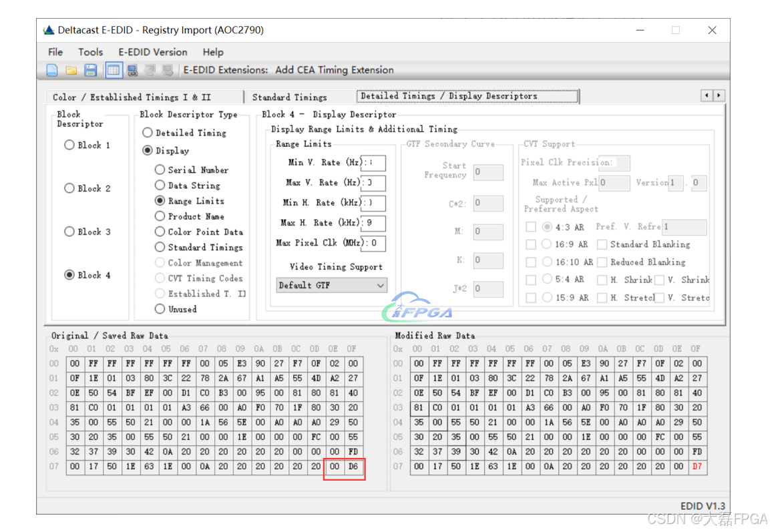Click the last greyed-out monitor toolbar icon

click(168, 70)
